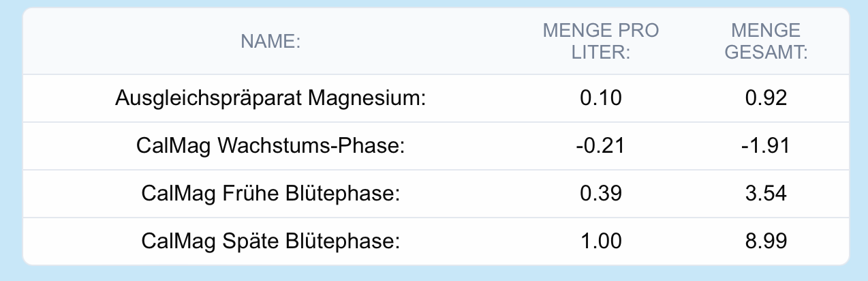Click the 0.39 per-liter value
868x281 pixels.
(x=600, y=194)
